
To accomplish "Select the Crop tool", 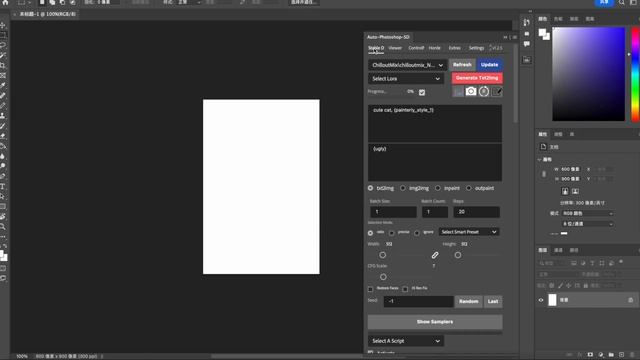I will [3, 65].
